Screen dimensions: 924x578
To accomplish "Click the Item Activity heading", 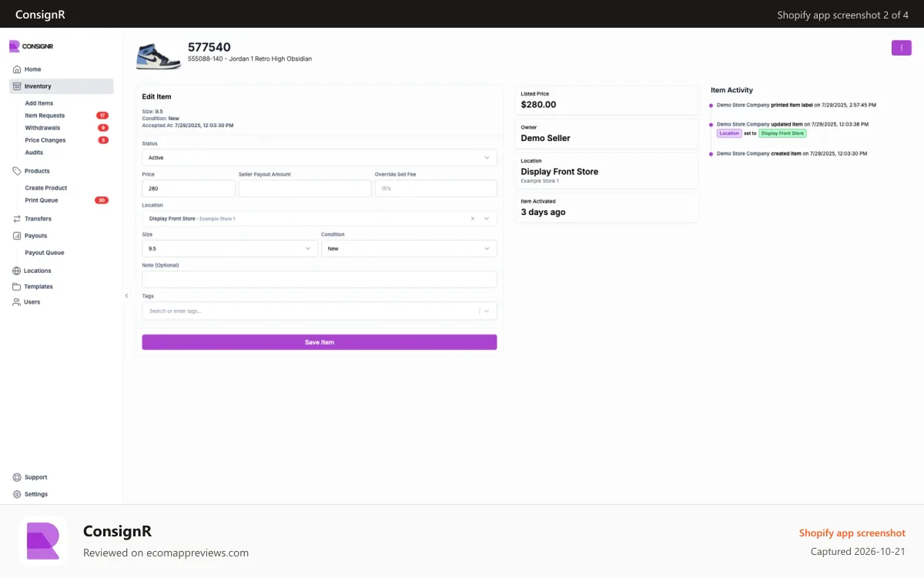I will coord(731,90).
